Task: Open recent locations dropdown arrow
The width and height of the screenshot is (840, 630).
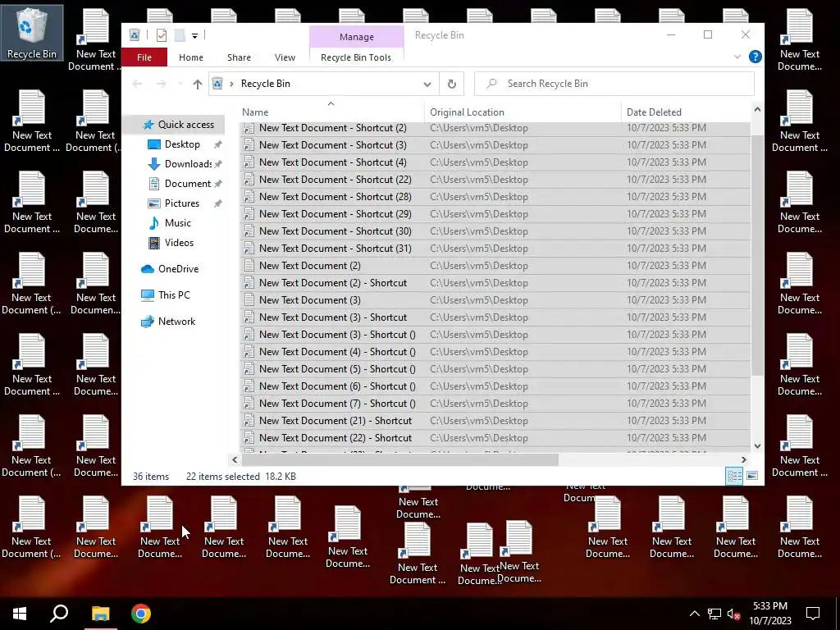Action: (x=180, y=84)
